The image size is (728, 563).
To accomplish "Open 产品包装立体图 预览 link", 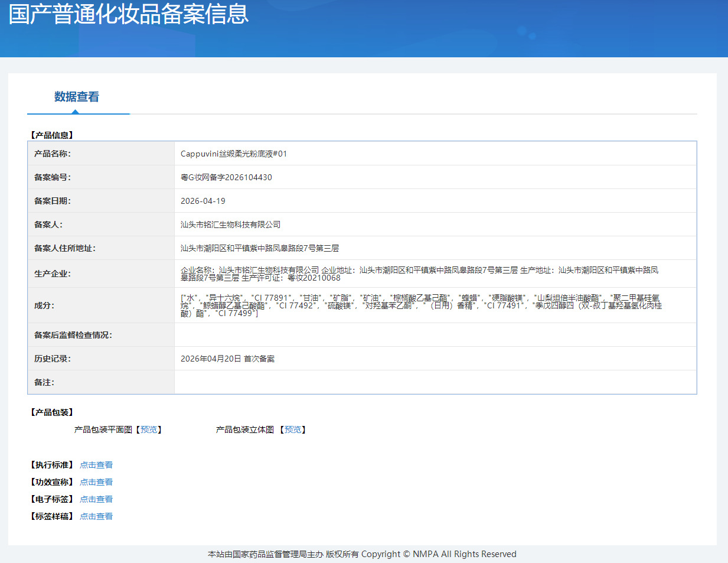I will (x=293, y=429).
